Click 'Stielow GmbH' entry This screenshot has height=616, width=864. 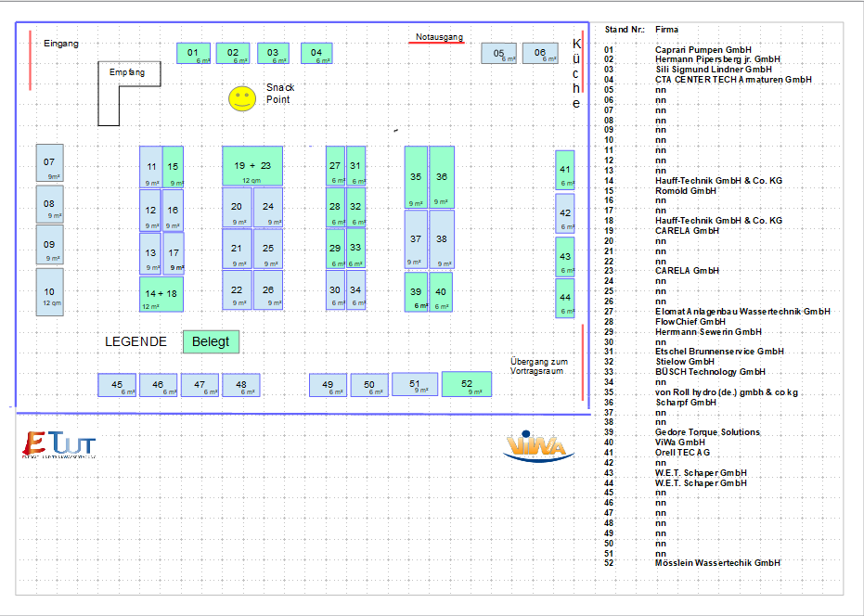[x=685, y=362]
